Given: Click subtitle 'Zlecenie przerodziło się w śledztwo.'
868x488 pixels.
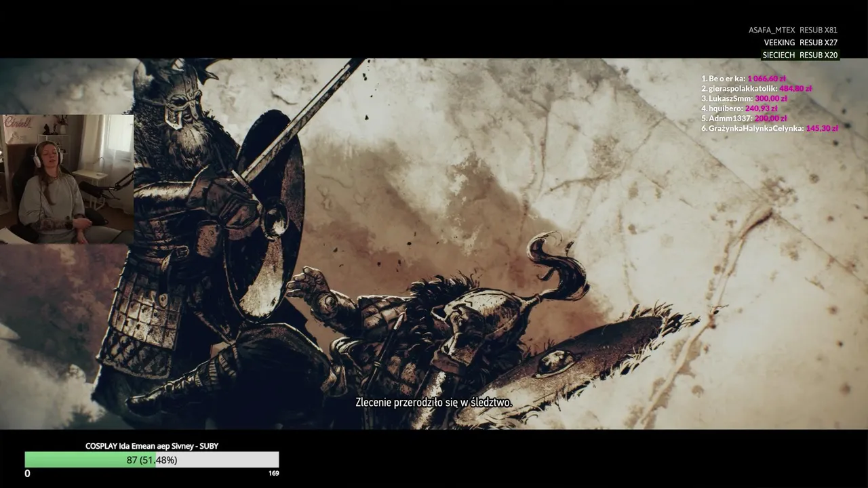Looking at the screenshot, I should click(x=434, y=403).
